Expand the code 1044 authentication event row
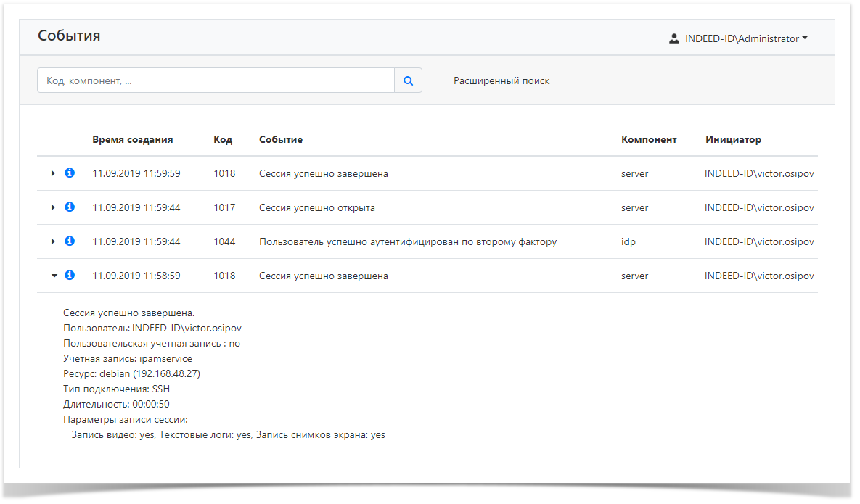 [53, 241]
